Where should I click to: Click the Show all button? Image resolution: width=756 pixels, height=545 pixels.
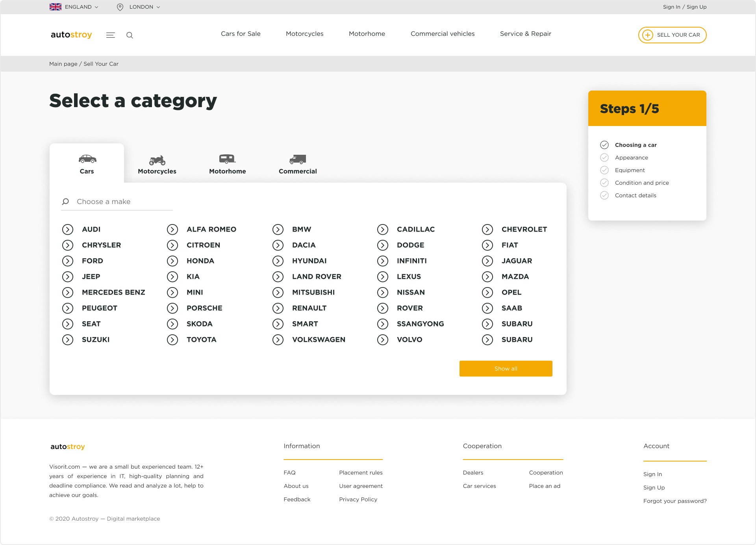click(x=506, y=369)
